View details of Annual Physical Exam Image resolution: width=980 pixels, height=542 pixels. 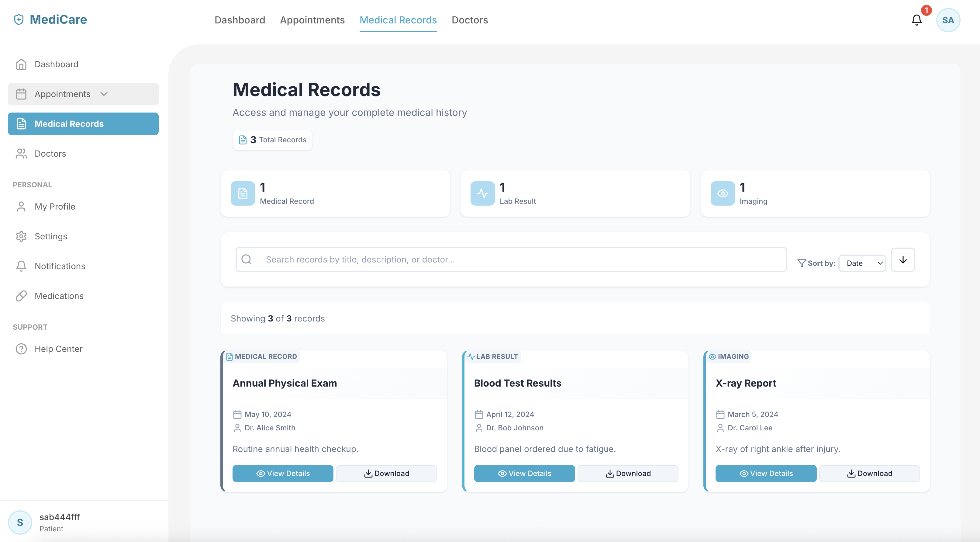[x=283, y=473]
